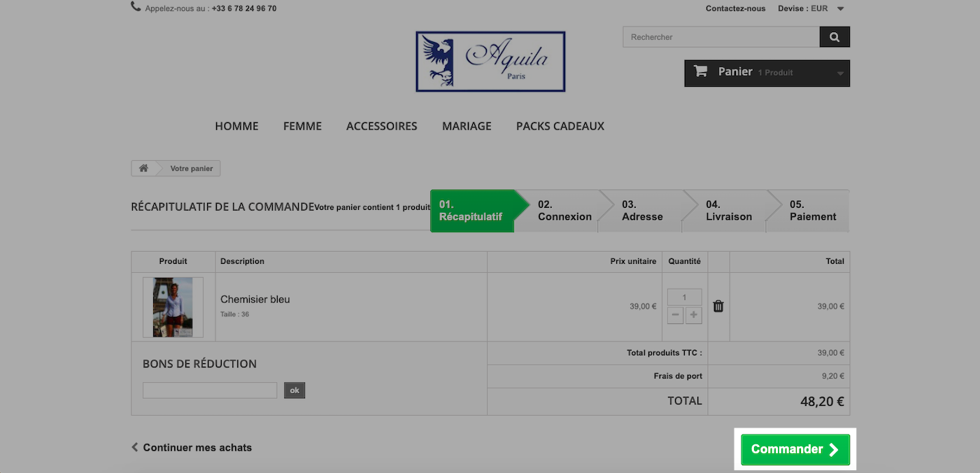This screenshot has height=473, width=980.
Task: Expand the Panier cart dropdown arrow
Action: point(840,73)
